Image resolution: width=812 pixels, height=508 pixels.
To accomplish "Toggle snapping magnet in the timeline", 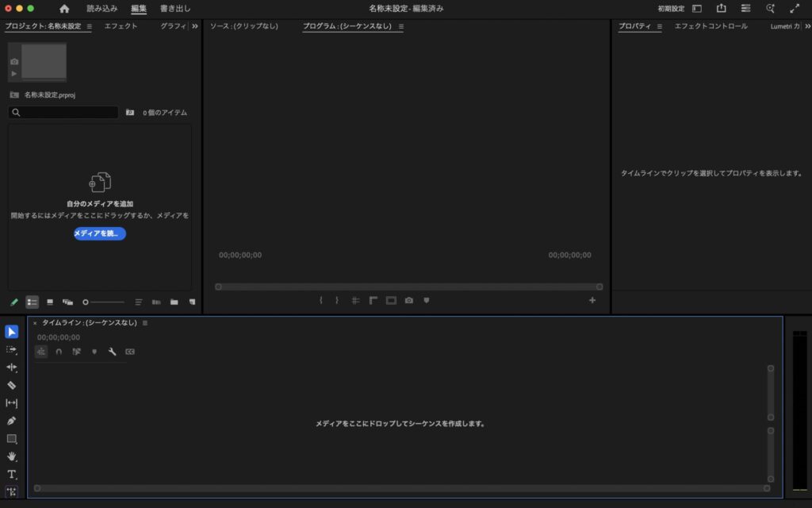I will [x=59, y=352].
